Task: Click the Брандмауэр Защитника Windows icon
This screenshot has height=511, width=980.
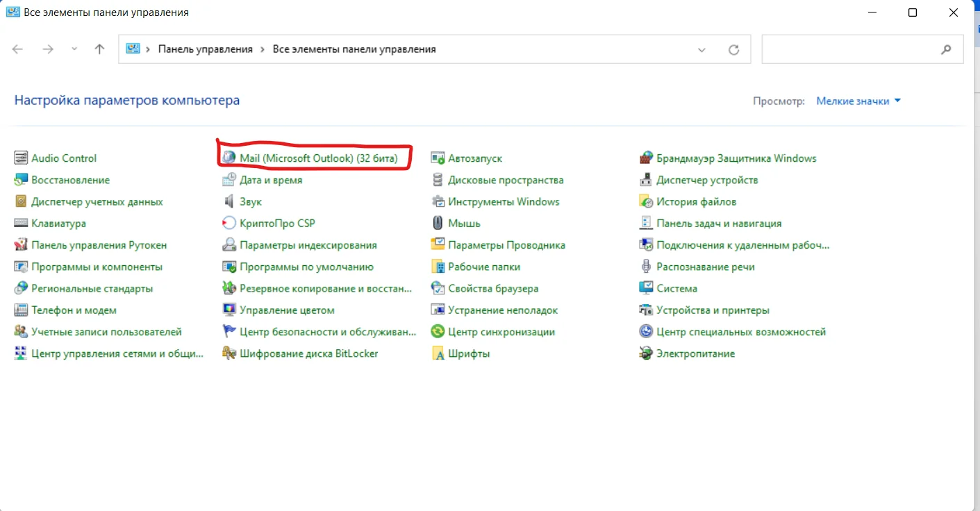Action: click(x=646, y=158)
